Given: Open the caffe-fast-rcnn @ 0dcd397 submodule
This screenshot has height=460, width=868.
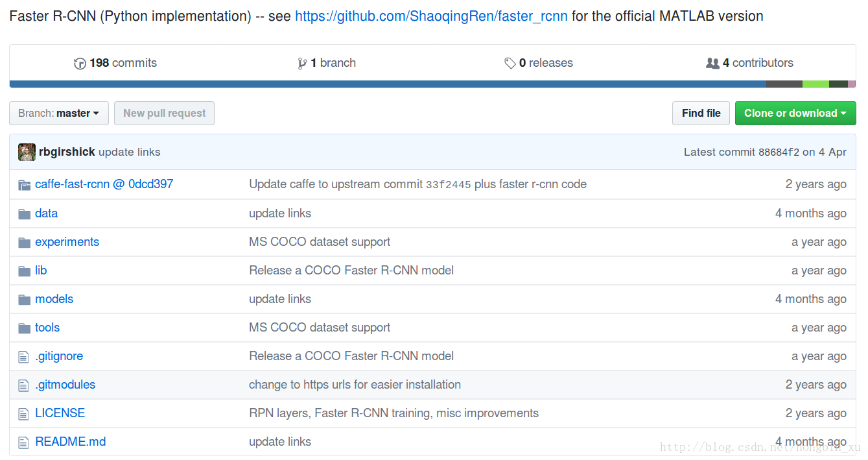Looking at the screenshot, I should [x=104, y=184].
